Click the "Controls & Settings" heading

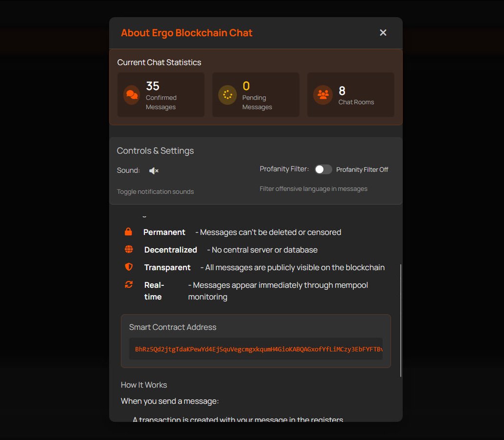point(155,151)
